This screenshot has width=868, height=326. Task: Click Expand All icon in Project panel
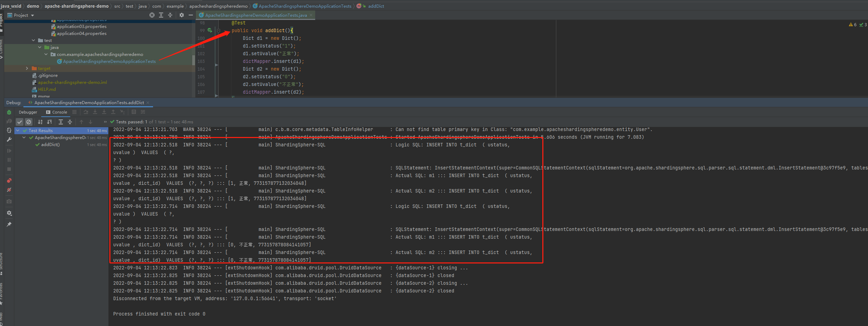coord(161,15)
